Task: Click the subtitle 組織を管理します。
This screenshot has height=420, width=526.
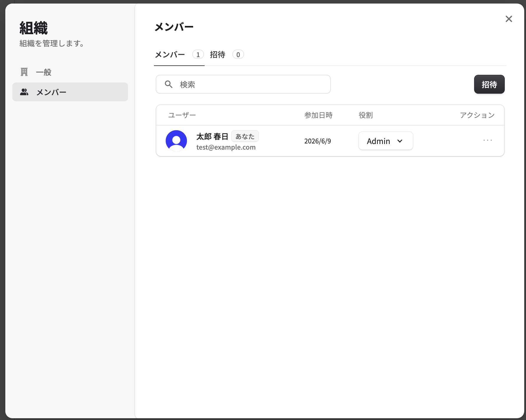Action: tap(52, 43)
